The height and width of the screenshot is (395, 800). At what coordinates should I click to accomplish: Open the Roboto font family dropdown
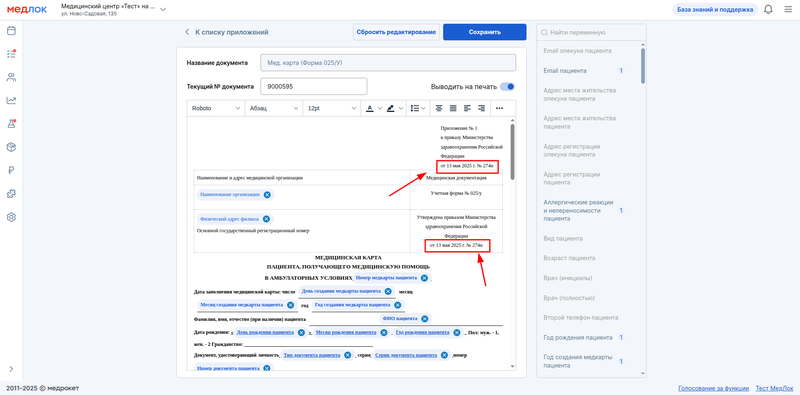(x=216, y=108)
